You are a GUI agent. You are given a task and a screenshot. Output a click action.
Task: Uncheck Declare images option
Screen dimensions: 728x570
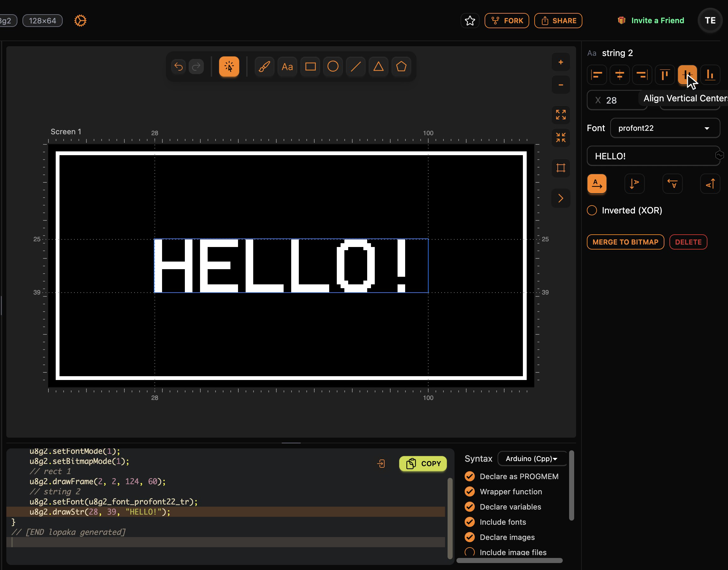[x=469, y=537]
